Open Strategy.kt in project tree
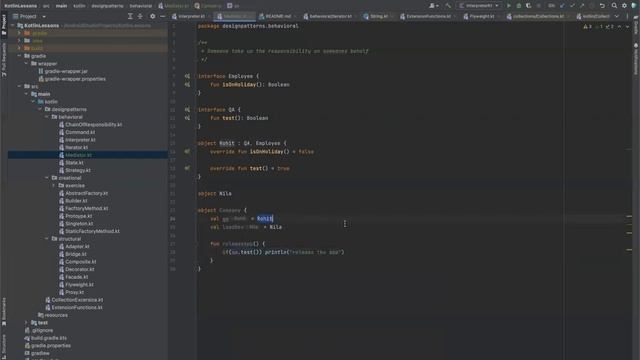 point(78,170)
